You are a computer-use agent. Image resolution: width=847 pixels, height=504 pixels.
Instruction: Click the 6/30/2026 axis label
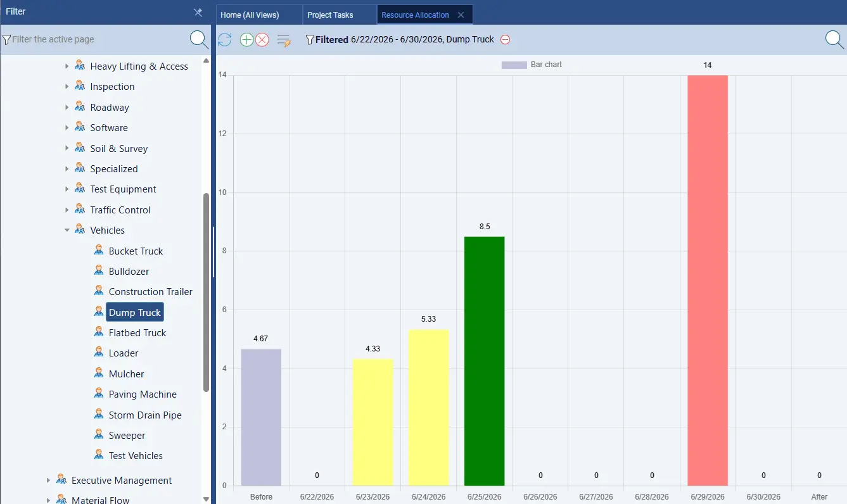click(763, 497)
